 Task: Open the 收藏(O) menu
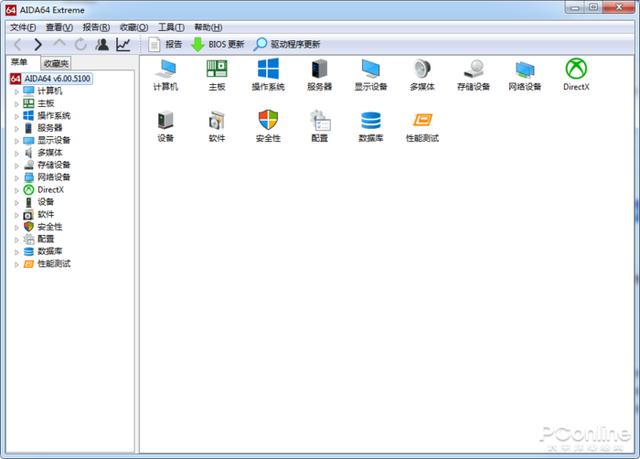[x=134, y=27]
